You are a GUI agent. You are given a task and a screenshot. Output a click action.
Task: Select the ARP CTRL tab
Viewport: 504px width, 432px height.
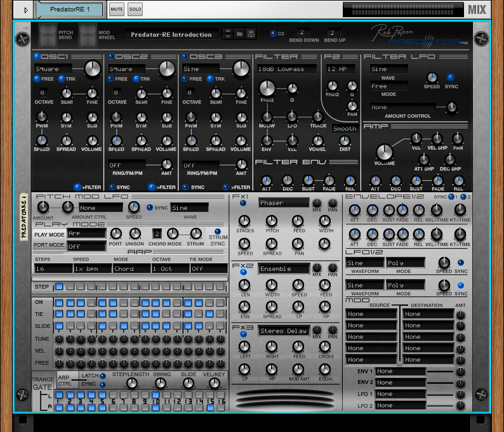click(65, 380)
